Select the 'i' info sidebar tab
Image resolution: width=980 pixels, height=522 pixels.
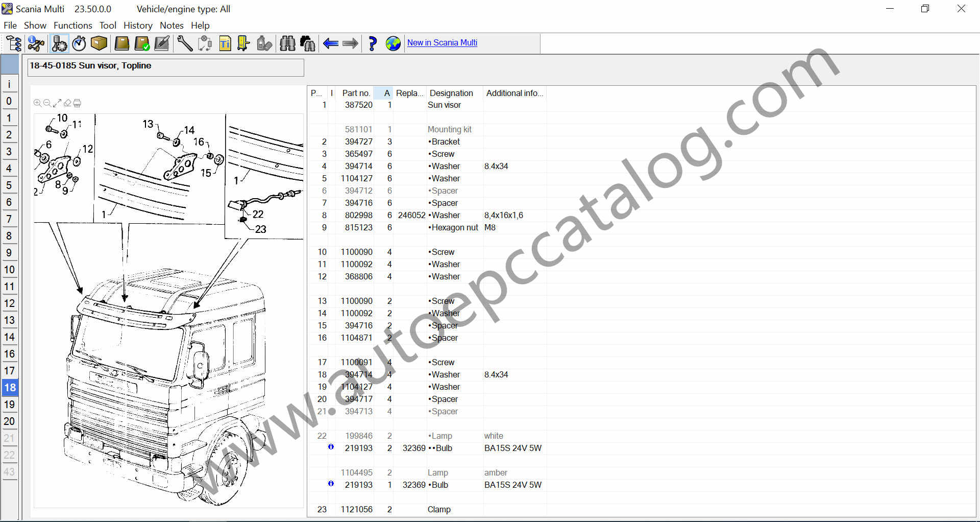pos(9,84)
